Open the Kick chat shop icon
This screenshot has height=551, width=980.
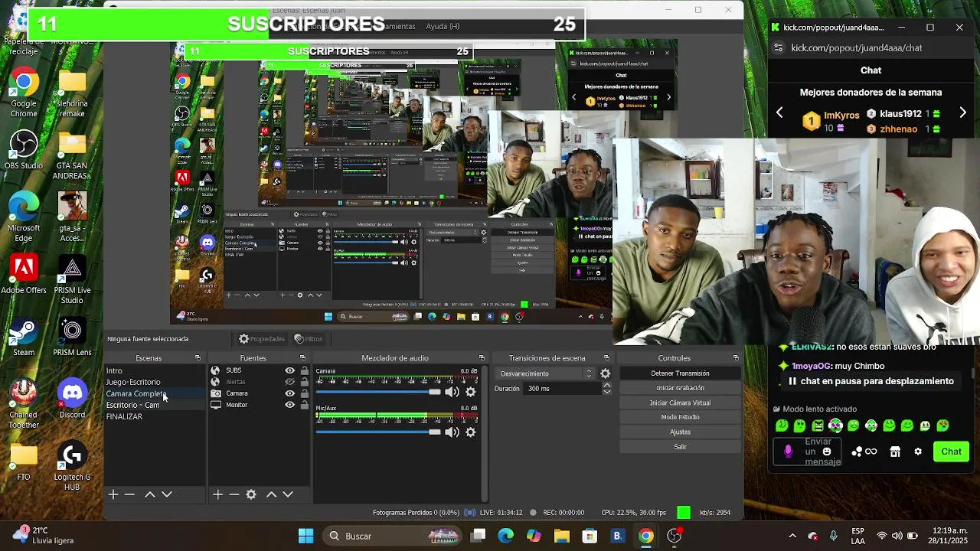click(x=895, y=452)
